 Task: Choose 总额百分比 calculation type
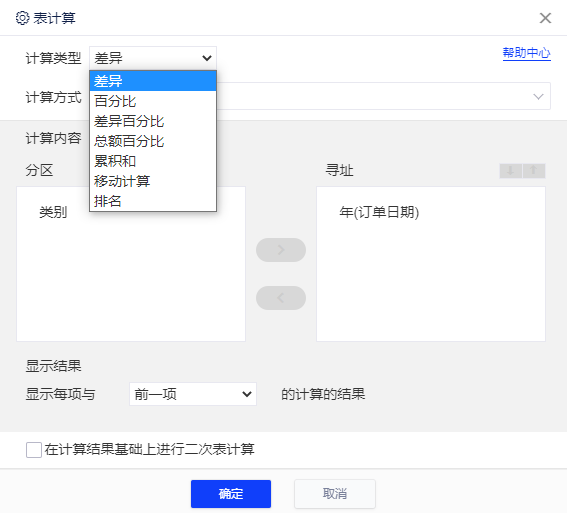153,141
